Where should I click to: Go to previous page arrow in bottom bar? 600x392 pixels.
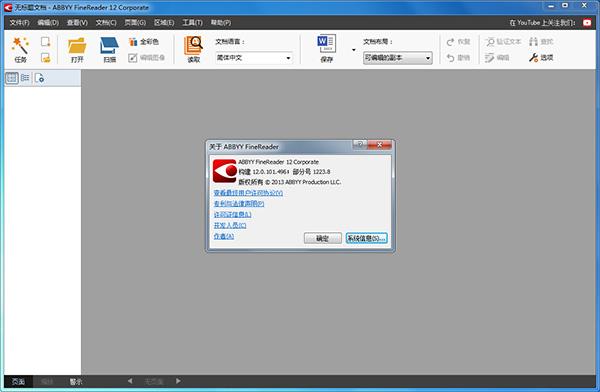130,381
